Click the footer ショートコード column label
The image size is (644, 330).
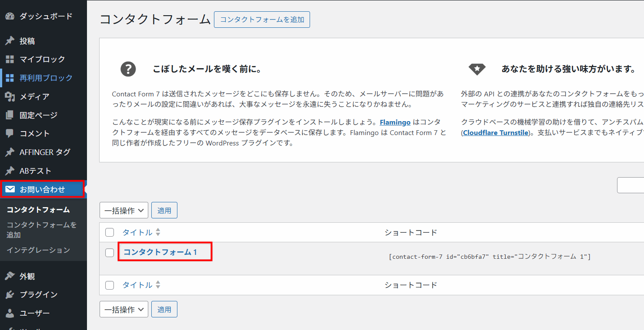tap(411, 285)
